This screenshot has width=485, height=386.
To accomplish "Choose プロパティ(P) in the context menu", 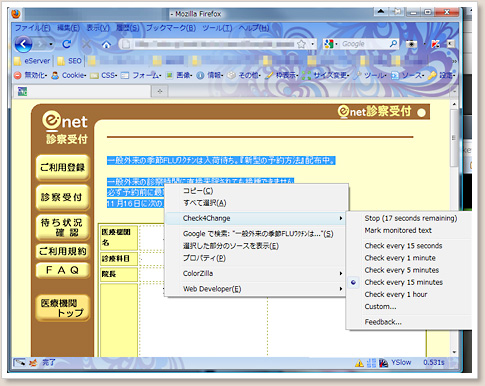I will [x=256, y=258].
